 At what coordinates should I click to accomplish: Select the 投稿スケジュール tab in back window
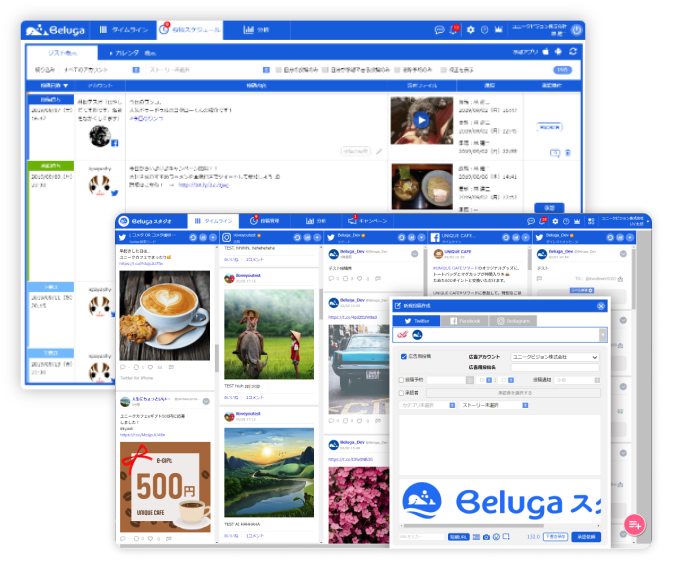point(190,30)
